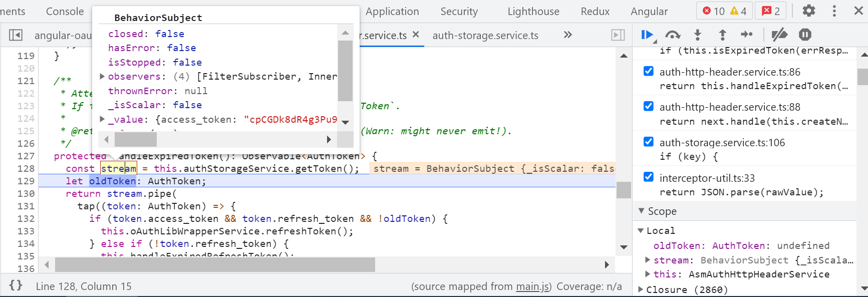The width and height of the screenshot is (868, 297).
Task: Select angular-oauth file tab
Action: click(63, 35)
